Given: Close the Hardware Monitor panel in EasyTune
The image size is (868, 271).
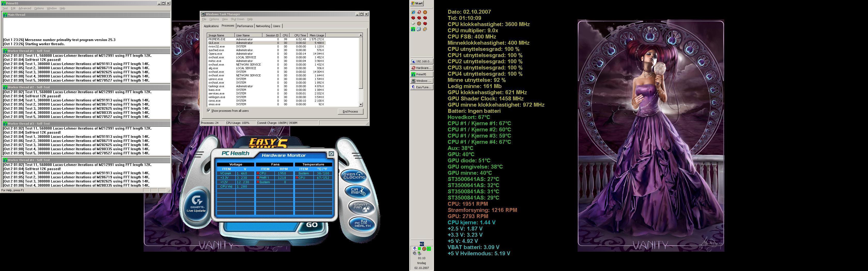Looking at the screenshot, I should [x=331, y=154].
